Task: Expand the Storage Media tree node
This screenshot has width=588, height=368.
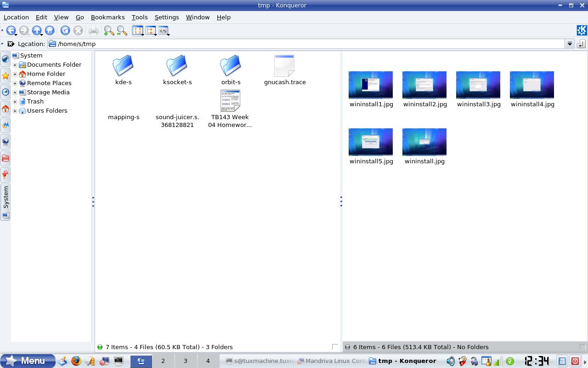Action: click(x=15, y=92)
